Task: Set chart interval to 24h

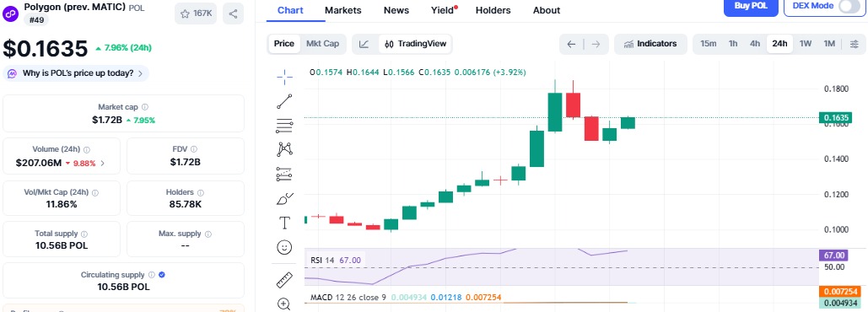Action: [x=780, y=44]
